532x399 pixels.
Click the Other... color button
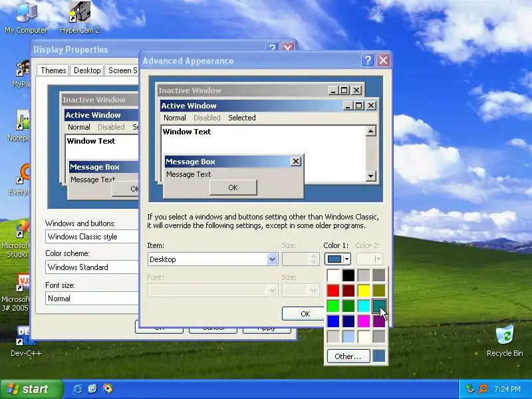click(x=348, y=356)
